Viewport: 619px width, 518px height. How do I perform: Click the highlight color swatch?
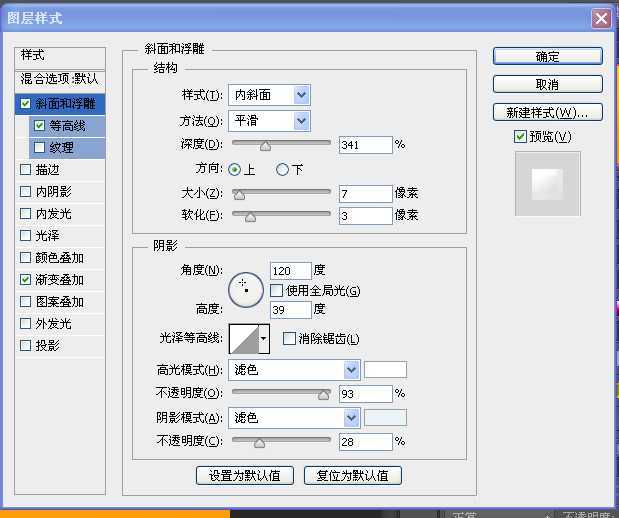pos(385,370)
